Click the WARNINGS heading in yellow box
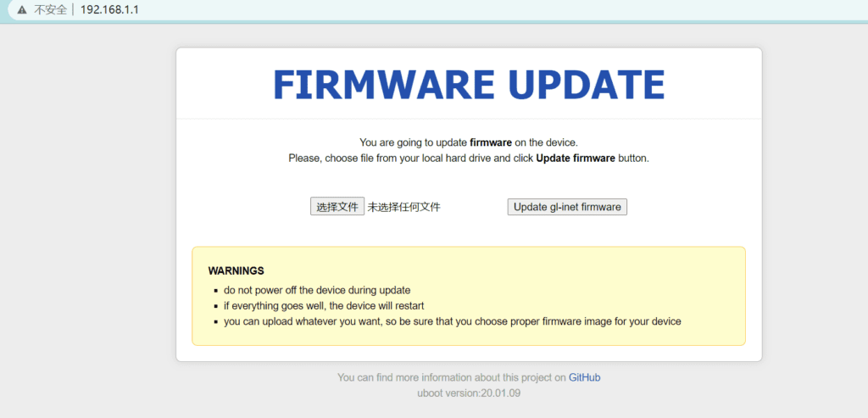The width and height of the screenshot is (868, 418). pos(236,271)
